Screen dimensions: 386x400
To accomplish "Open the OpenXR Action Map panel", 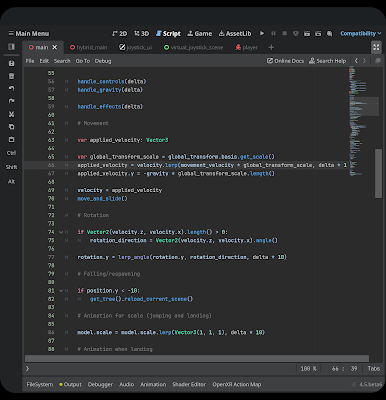I will click(237, 384).
